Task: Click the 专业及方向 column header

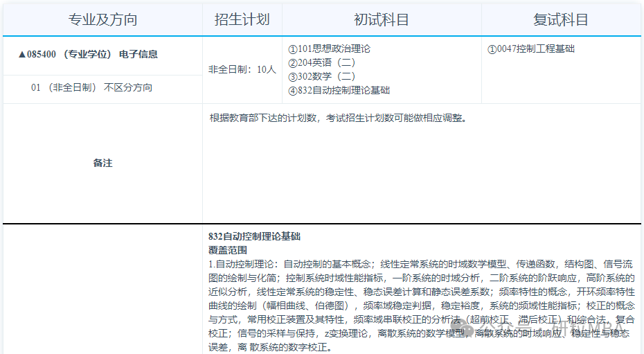Action: tap(102, 19)
